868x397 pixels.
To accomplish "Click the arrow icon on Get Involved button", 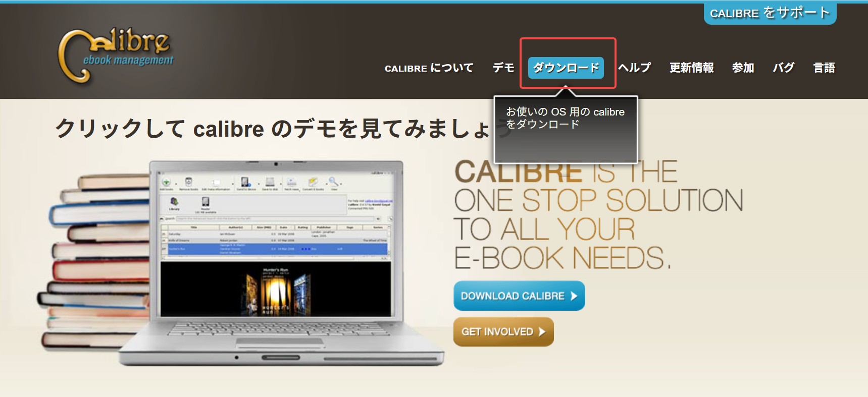I will pyautogui.click(x=542, y=332).
